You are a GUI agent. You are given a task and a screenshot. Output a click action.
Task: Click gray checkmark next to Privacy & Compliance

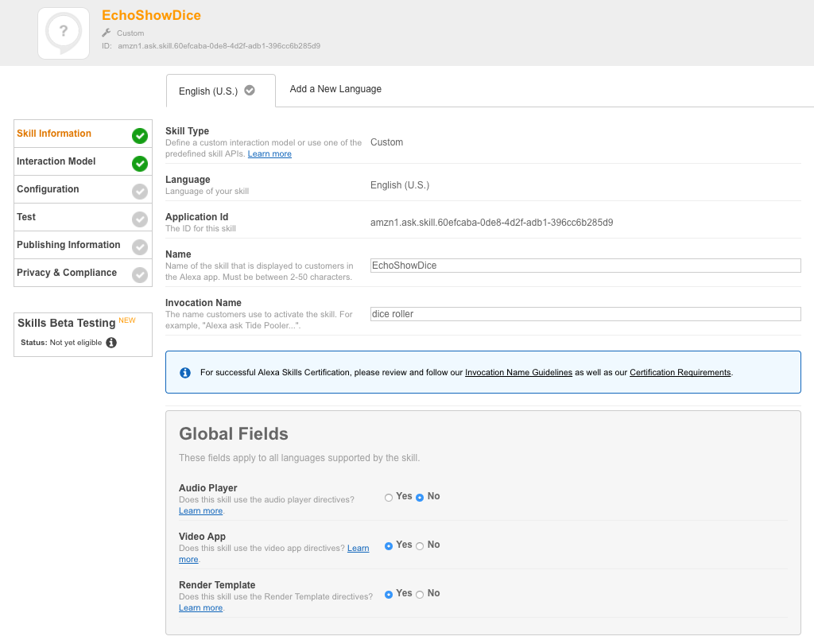point(140,275)
